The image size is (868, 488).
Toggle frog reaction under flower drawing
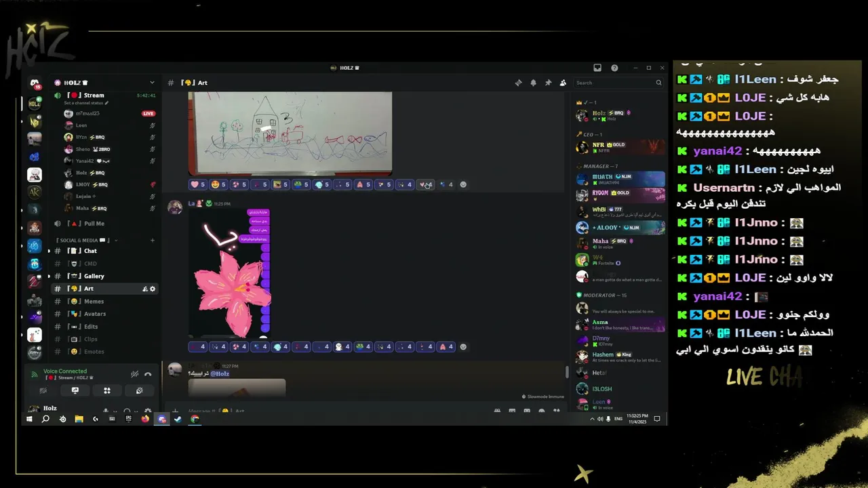point(363,346)
